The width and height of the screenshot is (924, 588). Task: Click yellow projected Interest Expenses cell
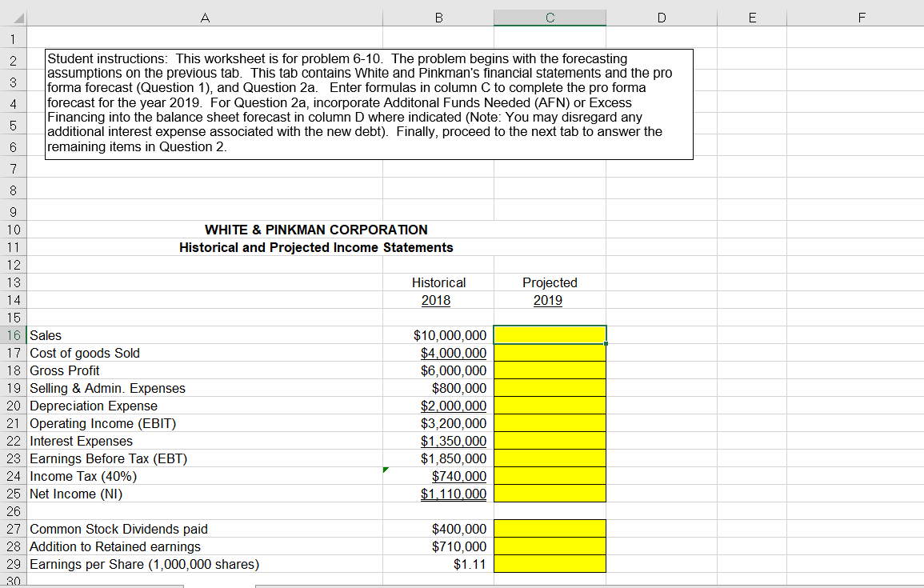tap(550, 441)
